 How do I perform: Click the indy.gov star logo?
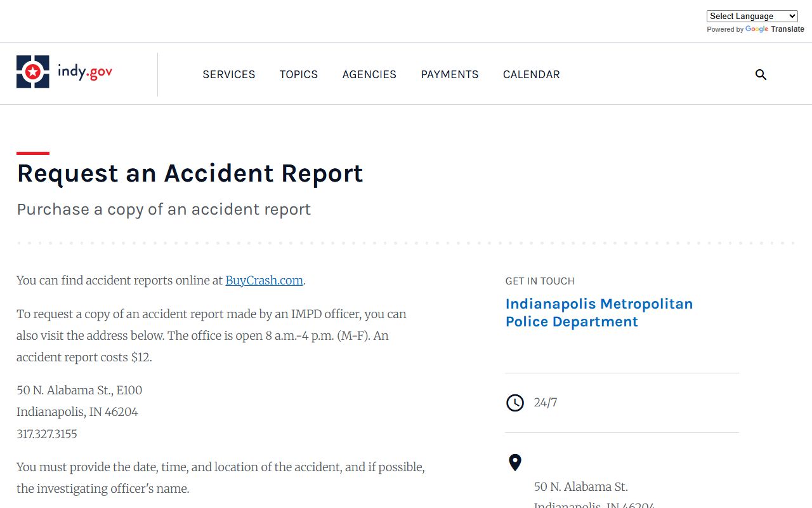33,72
